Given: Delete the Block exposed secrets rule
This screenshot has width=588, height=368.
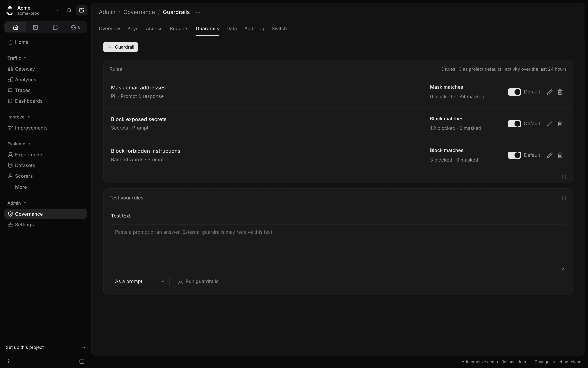Looking at the screenshot, I should tap(560, 124).
